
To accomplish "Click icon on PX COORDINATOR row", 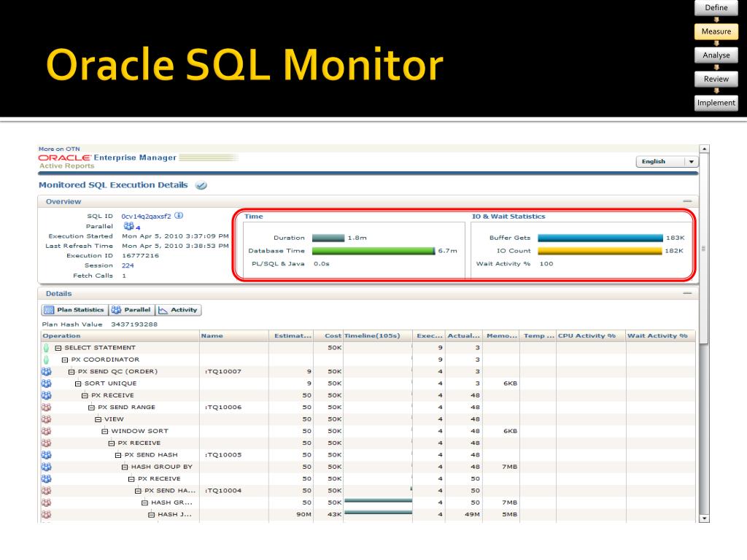I will (x=46, y=359).
